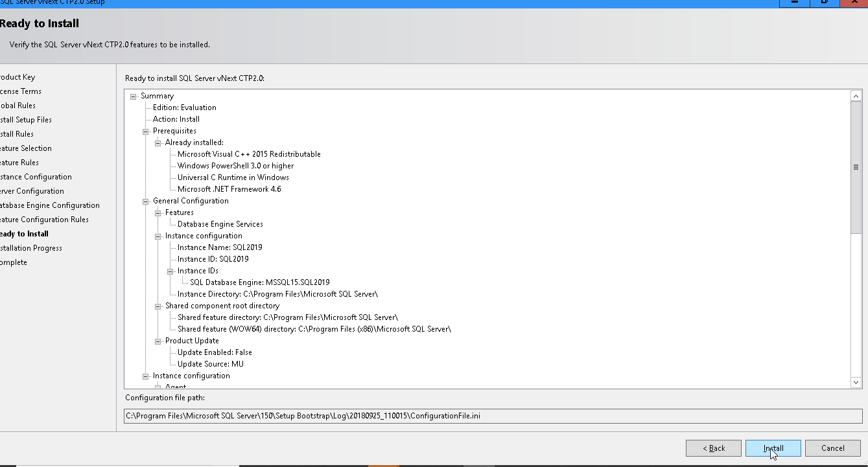This screenshot has width=868, height=467.
Task: Collapse the bottom Instance configuration node
Action: [x=146, y=376]
